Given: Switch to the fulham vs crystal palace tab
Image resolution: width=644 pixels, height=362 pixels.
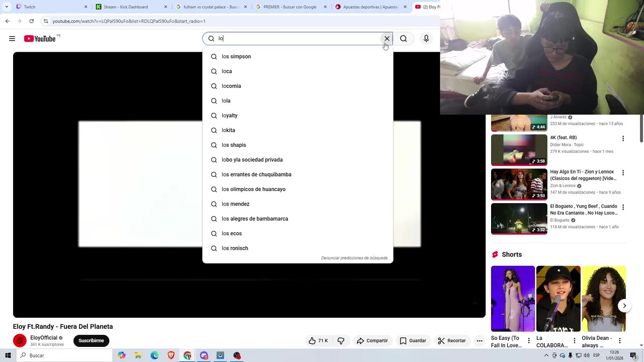Looking at the screenshot, I should click(211, 7).
